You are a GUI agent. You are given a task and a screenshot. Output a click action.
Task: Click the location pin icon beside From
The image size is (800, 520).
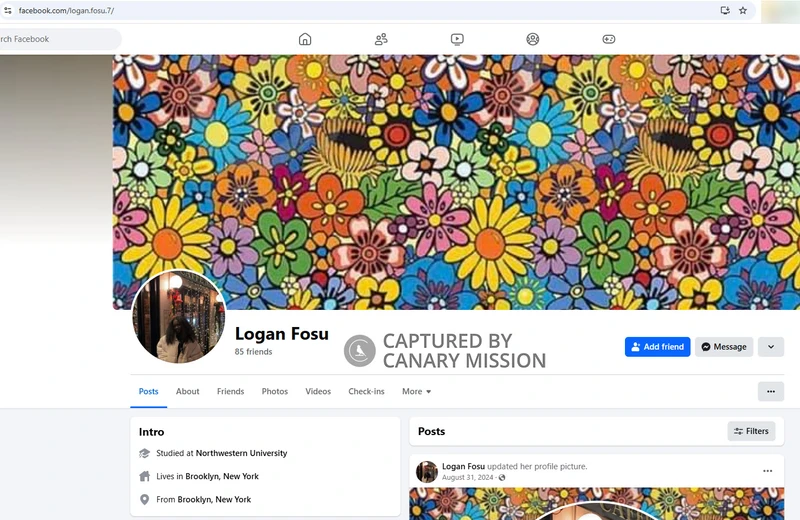tap(144, 500)
